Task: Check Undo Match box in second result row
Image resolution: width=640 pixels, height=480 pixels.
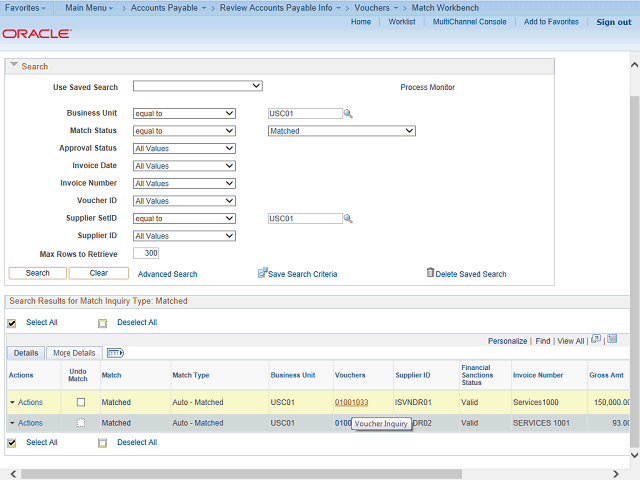Action: (x=81, y=423)
